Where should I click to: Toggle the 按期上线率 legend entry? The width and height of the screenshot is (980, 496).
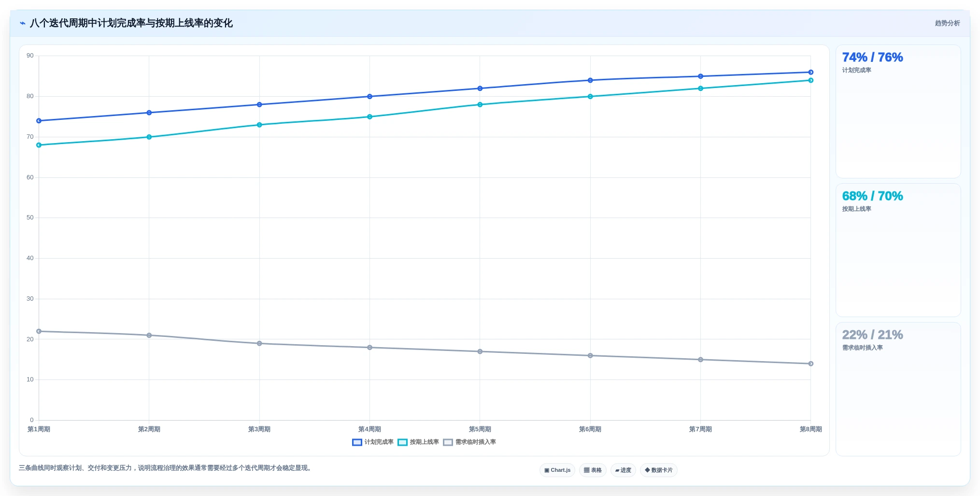418,442
